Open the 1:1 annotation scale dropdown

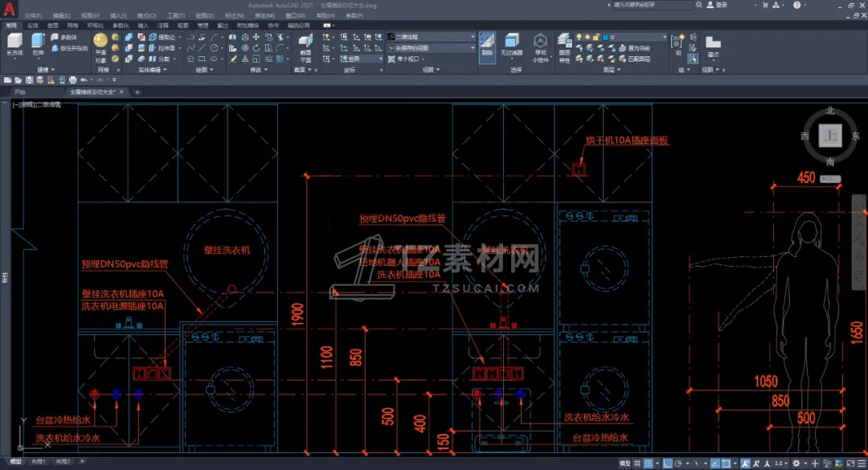(780, 464)
